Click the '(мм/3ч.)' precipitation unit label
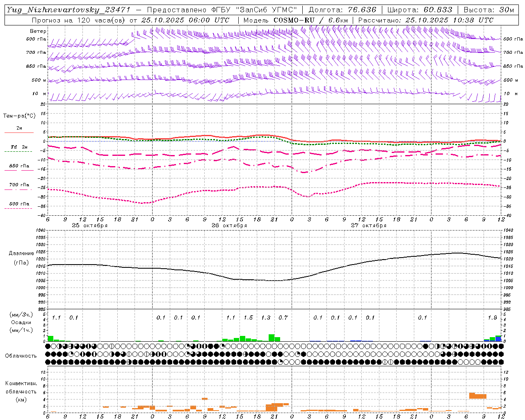Image resolution: width=525 pixels, height=420 pixels. pyautogui.click(x=21, y=315)
